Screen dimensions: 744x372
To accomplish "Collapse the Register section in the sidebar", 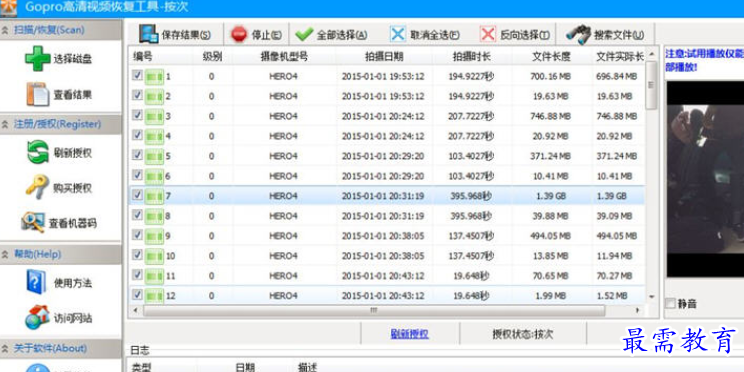I will point(5,124).
